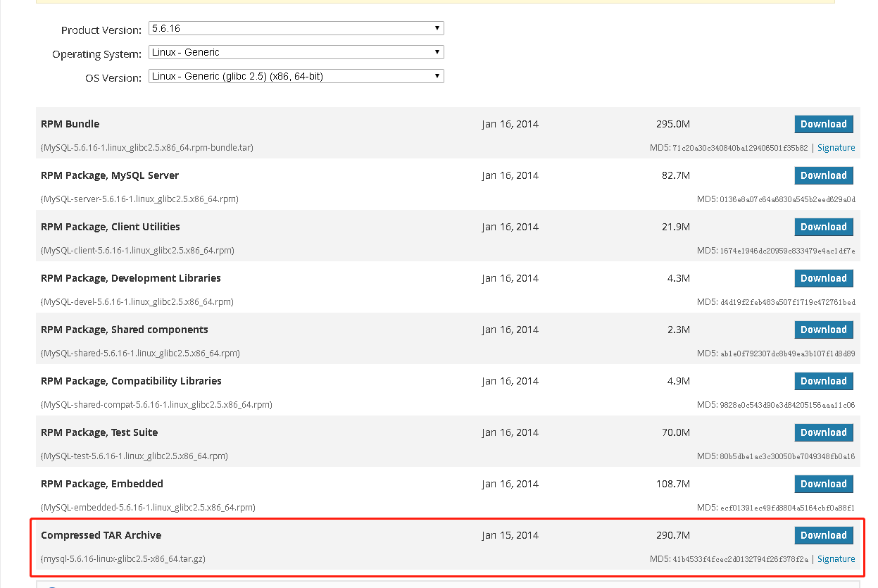Screen dimensions: 878x588
Task: Click filename MySQL-server-5.6.16-1.linux_glibc2.5.x86_64.rpm
Action: (x=139, y=199)
